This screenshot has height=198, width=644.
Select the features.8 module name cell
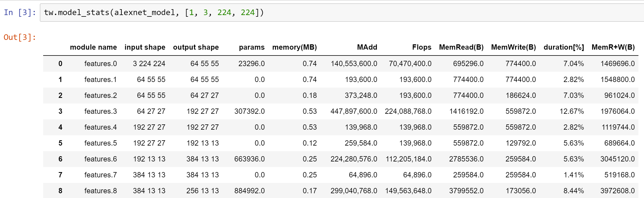tap(101, 191)
